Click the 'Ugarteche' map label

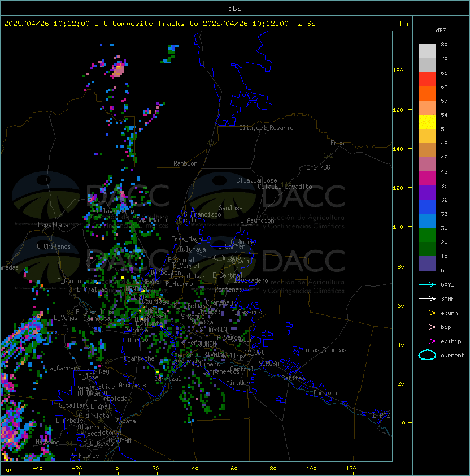click(140, 358)
